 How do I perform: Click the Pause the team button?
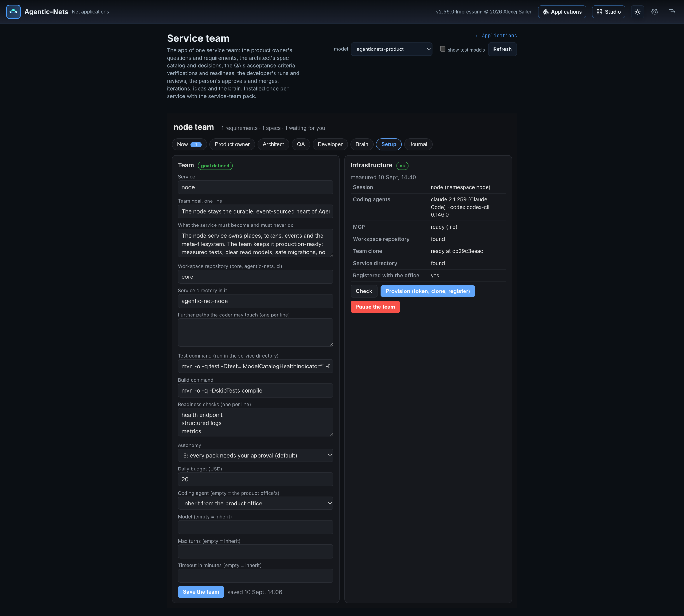(375, 307)
